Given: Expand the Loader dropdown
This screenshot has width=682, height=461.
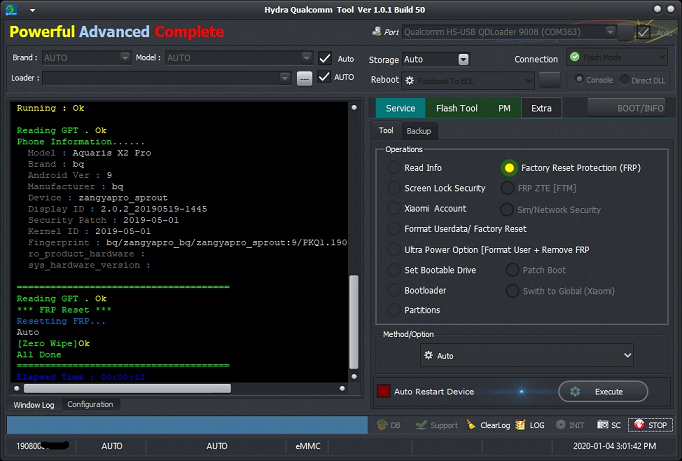Looking at the screenshot, I should pos(285,78).
